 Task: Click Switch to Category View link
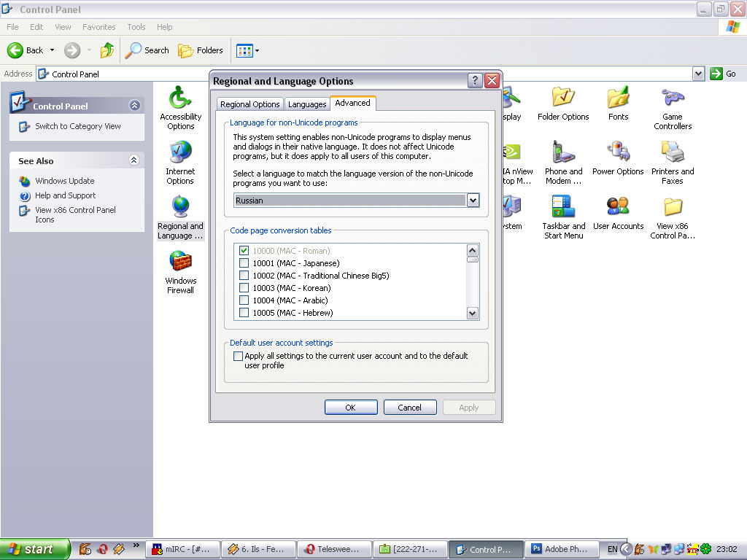pyautogui.click(x=78, y=126)
